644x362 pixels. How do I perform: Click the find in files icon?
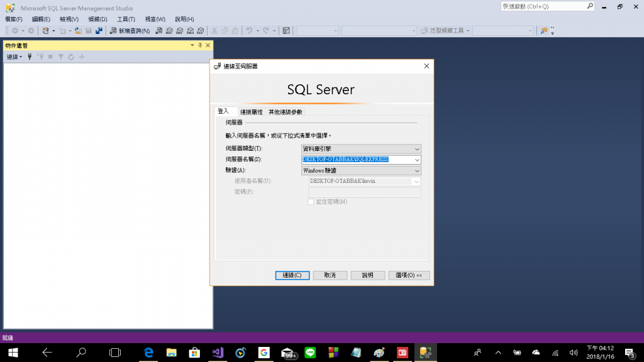point(544,31)
